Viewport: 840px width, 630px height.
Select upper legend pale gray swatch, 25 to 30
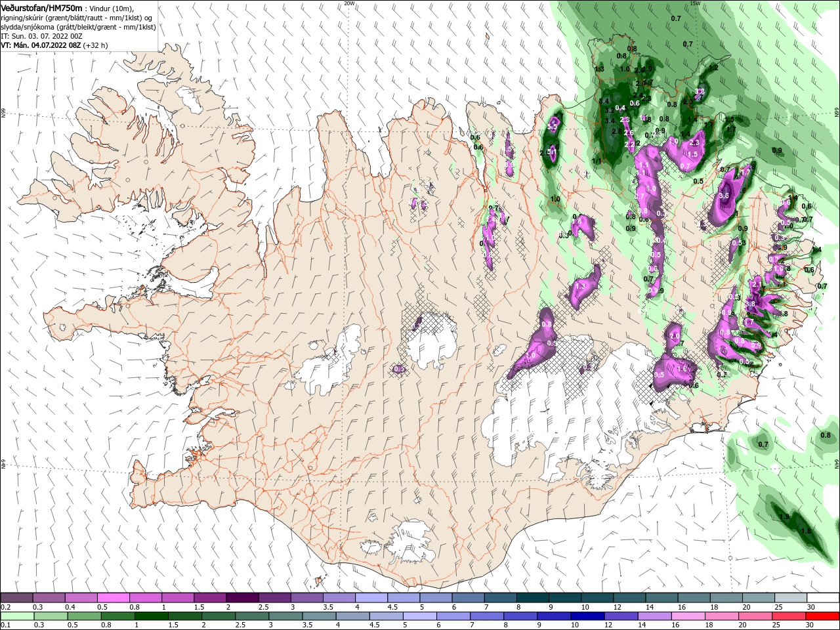click(791, 598)
